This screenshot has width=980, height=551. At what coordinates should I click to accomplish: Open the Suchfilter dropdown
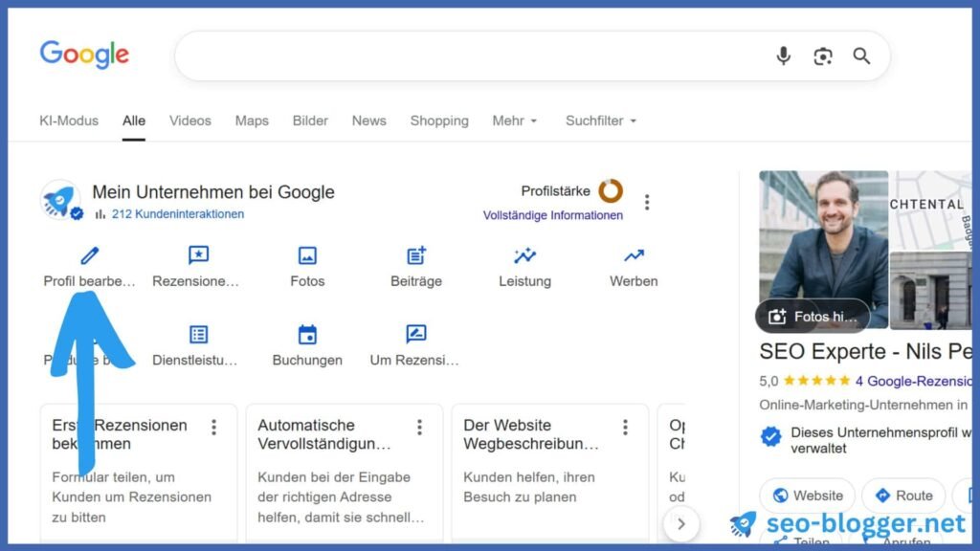click(600, 121)
